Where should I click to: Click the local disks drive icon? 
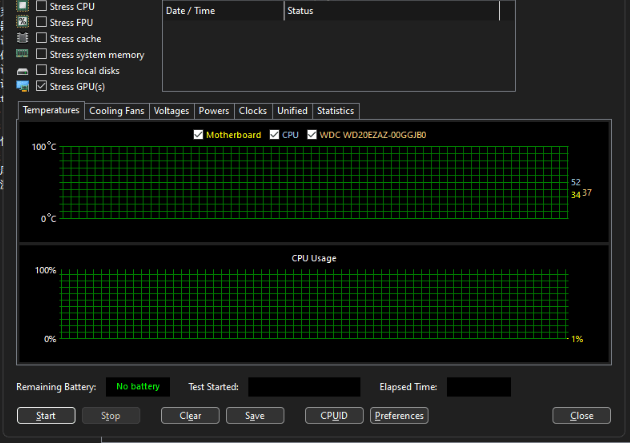22,72
